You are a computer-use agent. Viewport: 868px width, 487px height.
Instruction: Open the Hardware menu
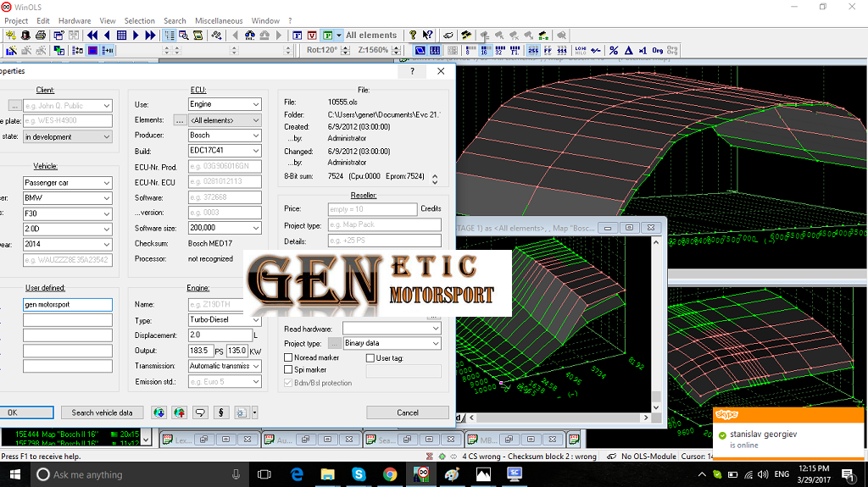tap(75, 20)
